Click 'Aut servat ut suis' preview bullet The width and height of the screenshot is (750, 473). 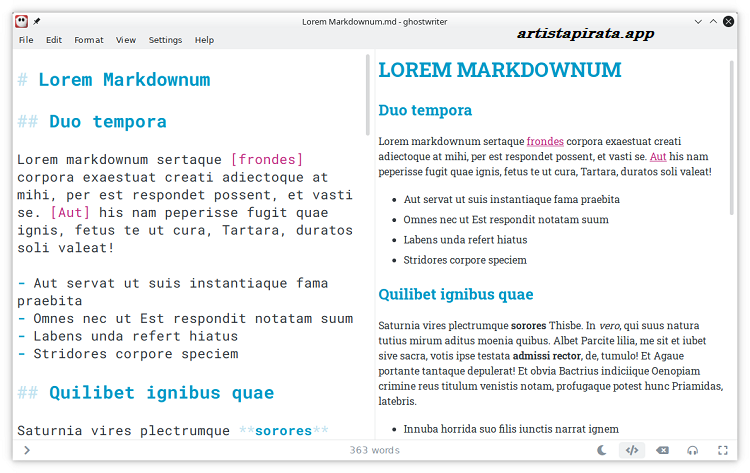coord(511,199)
